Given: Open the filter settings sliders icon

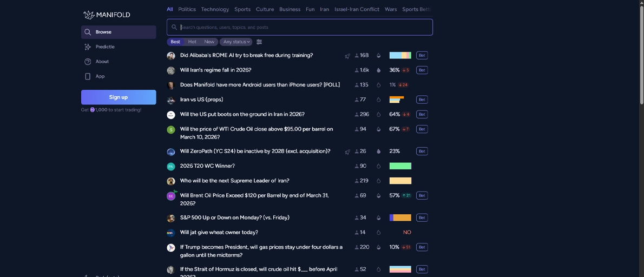Looking at the screenshot, I should click(x=259, y=42).
